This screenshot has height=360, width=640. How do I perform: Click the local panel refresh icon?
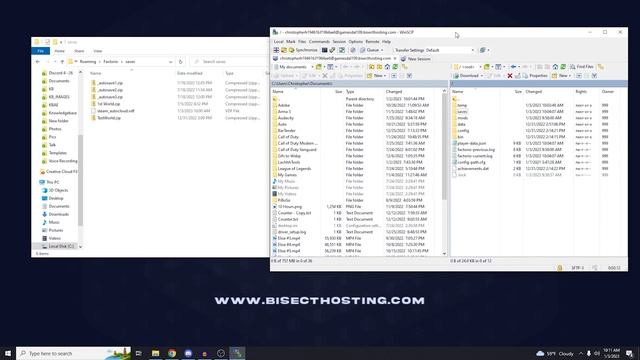395,67
